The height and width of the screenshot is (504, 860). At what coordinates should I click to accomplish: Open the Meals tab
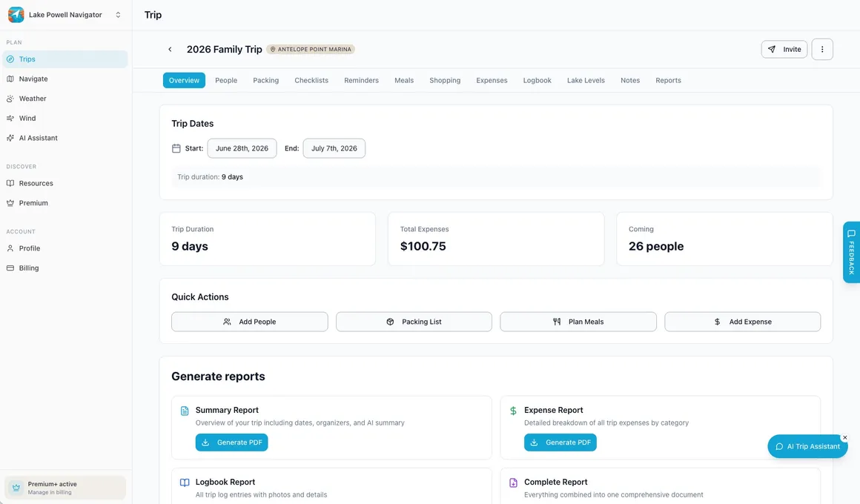coord(404,80)
